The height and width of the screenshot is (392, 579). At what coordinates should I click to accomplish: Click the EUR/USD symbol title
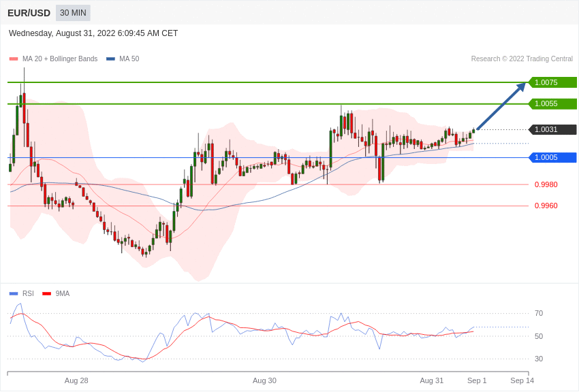[x=29, y=13]
